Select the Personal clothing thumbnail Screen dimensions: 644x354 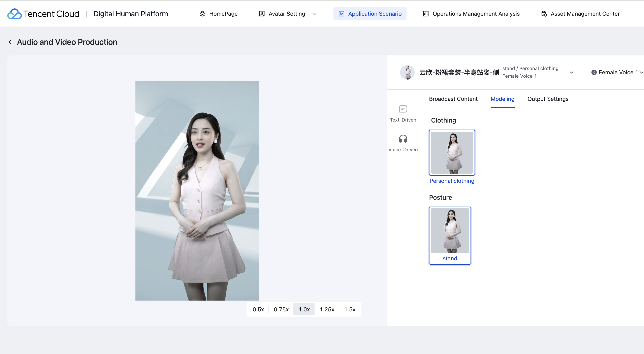click(x=451, y=152)
